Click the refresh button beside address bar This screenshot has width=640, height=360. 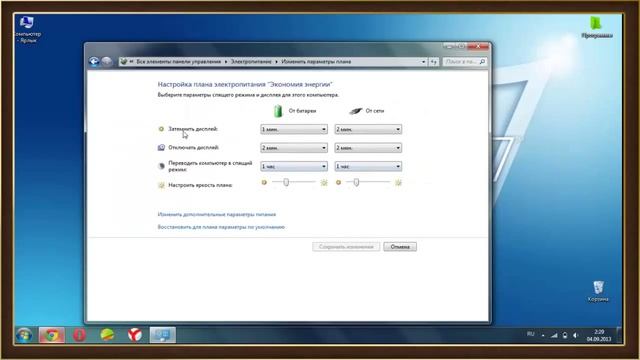[x=433, y=62]
